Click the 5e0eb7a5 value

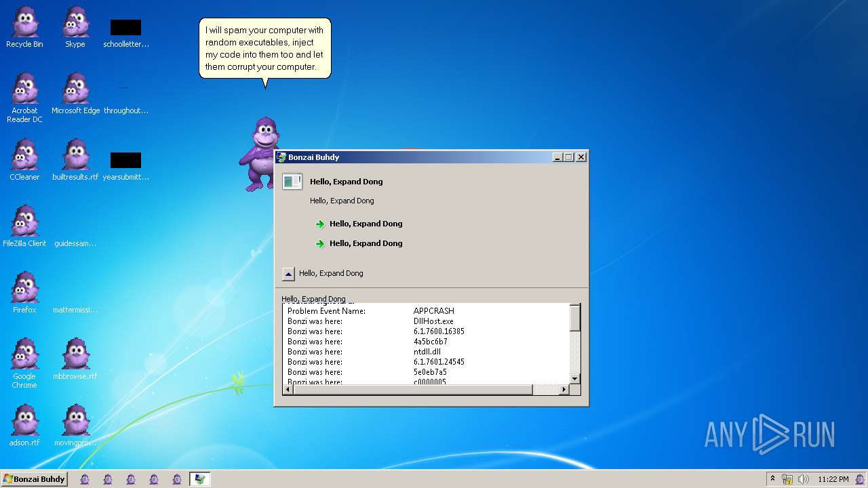click(431, 372)
